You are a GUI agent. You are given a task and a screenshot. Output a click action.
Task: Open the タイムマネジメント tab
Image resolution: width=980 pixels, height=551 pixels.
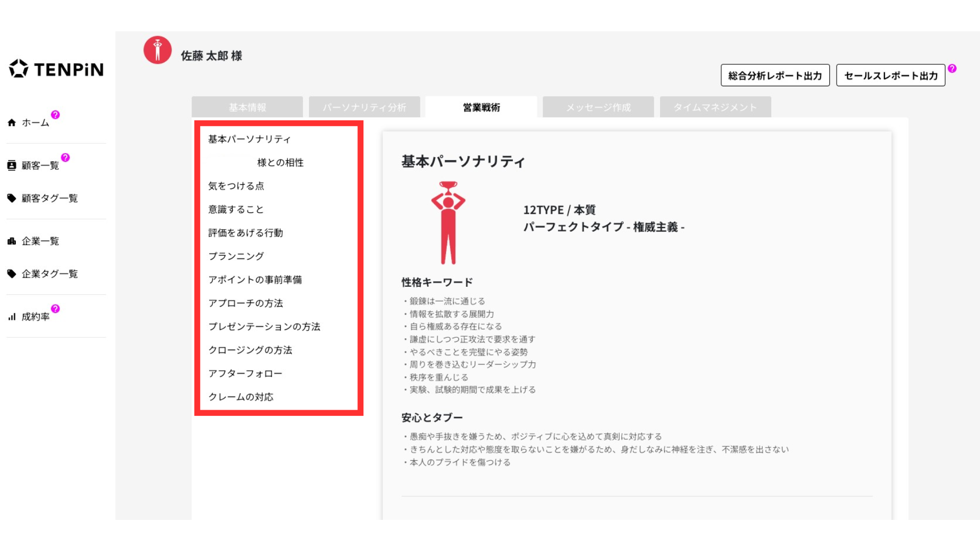pos(715,107)
